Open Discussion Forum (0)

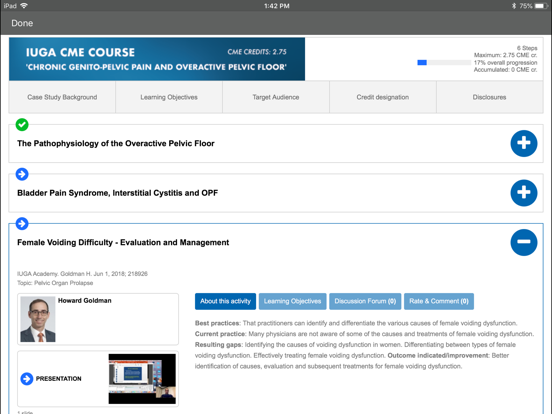(x=365, y=301)
